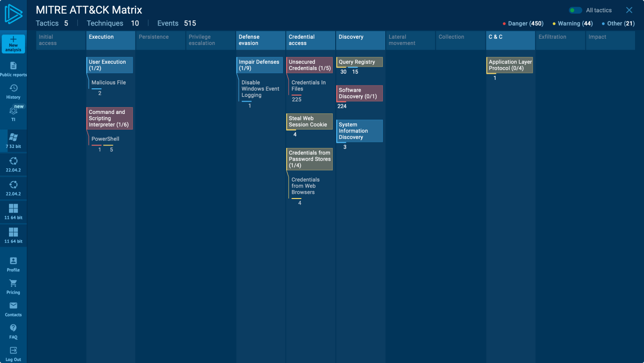The width and height of the screenshot is (644, 363).
Task: Open Credentials from Web Browsers sub-technique
Action: (x=305, y=186)
